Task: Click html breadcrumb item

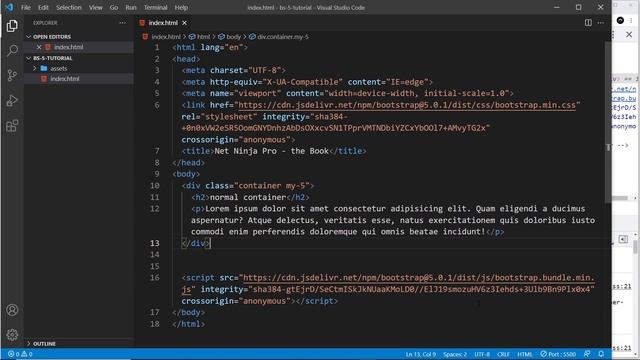Action: [x=203, y=37]
